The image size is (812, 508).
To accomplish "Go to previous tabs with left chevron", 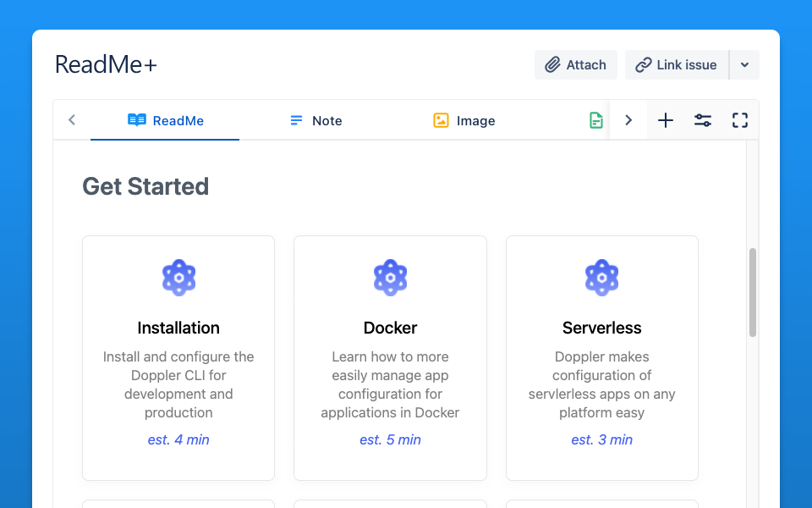I will (72, 120).
